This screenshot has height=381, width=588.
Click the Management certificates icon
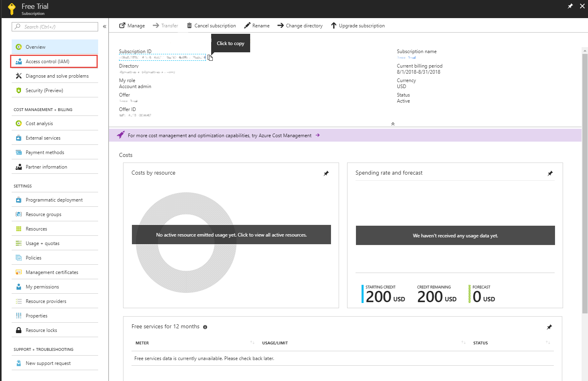click(x=19, y=272)
